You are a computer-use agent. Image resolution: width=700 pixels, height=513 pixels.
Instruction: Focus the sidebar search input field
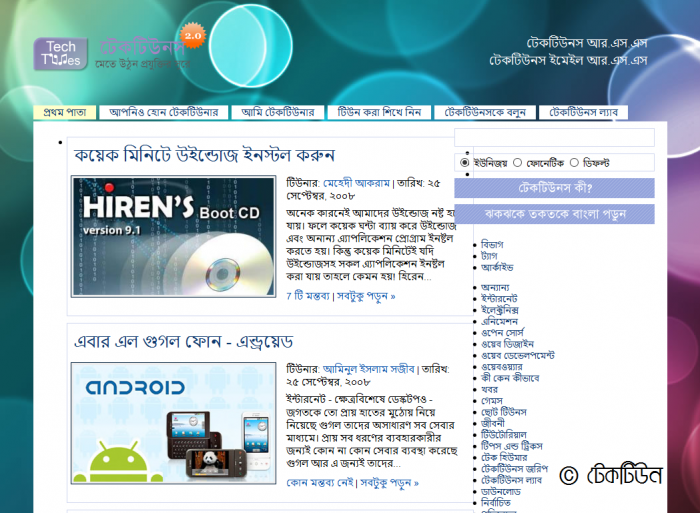[x=554, y=138]
